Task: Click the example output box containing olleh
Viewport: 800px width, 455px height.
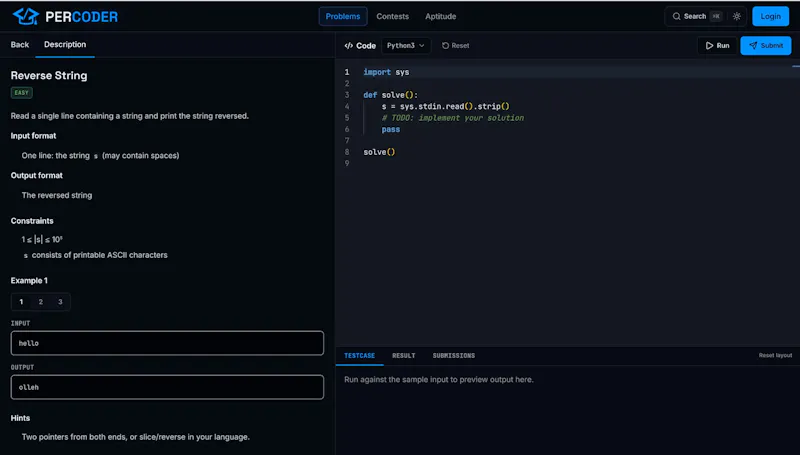Action: pos(167,387)
